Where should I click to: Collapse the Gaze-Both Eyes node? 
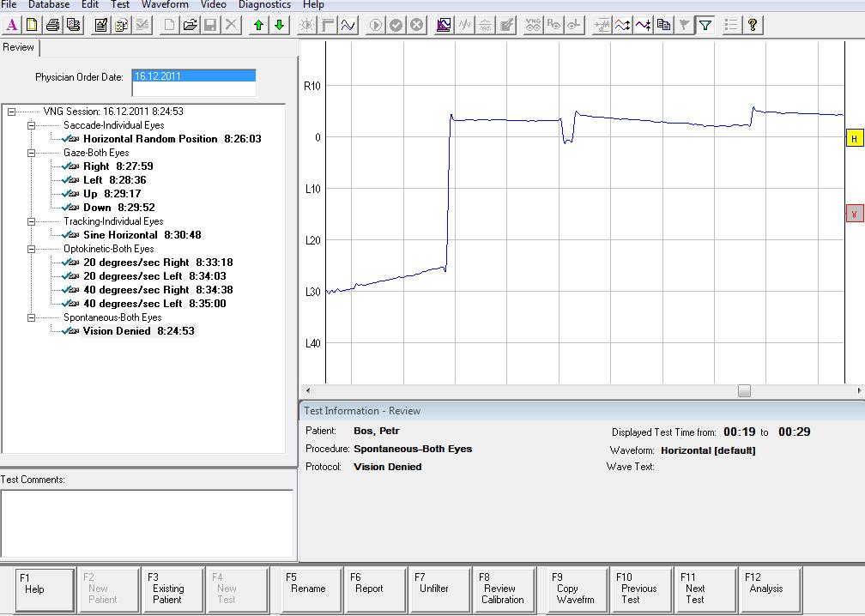pos(32,153)
